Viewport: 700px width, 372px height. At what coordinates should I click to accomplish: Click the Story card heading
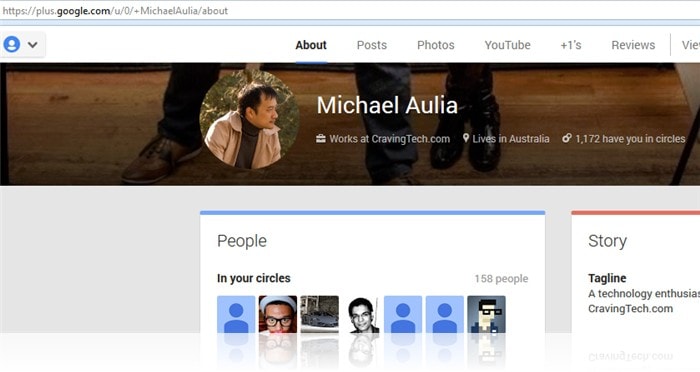(x=607, y=241)
